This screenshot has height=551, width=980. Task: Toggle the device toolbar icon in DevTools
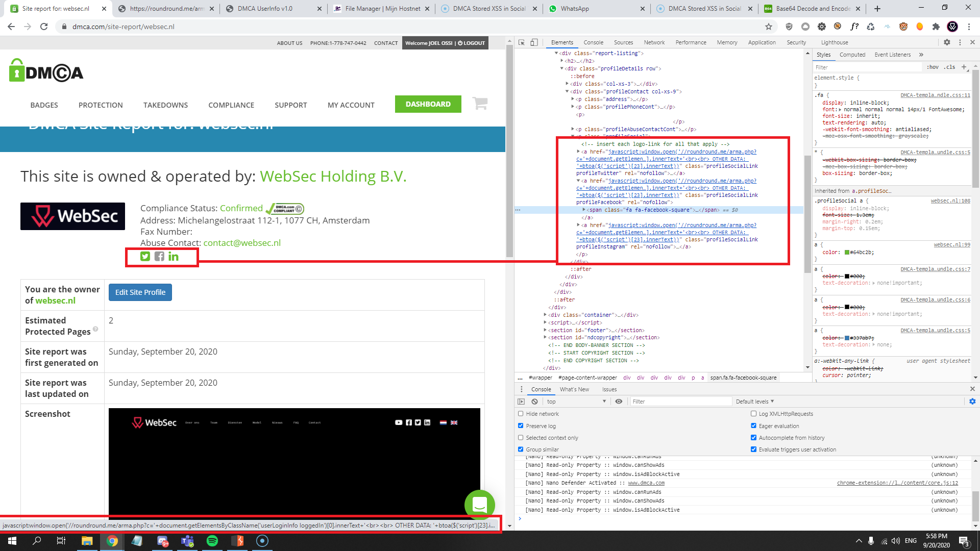point(534,42)
